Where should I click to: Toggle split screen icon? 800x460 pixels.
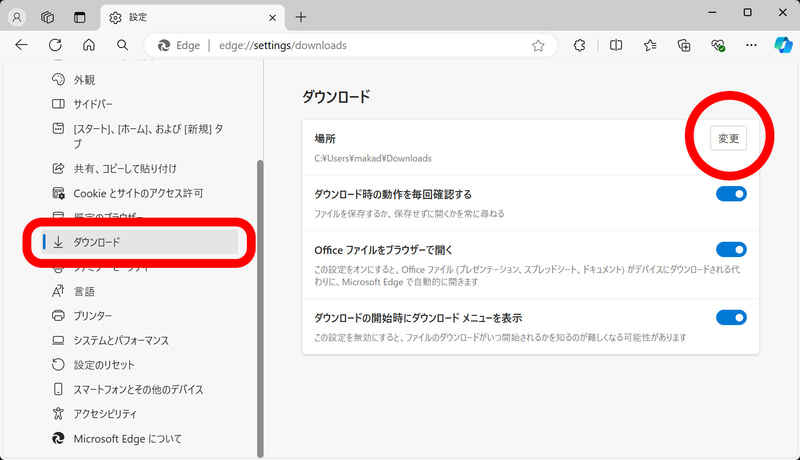pyautogui.click(x=616, y=45)
